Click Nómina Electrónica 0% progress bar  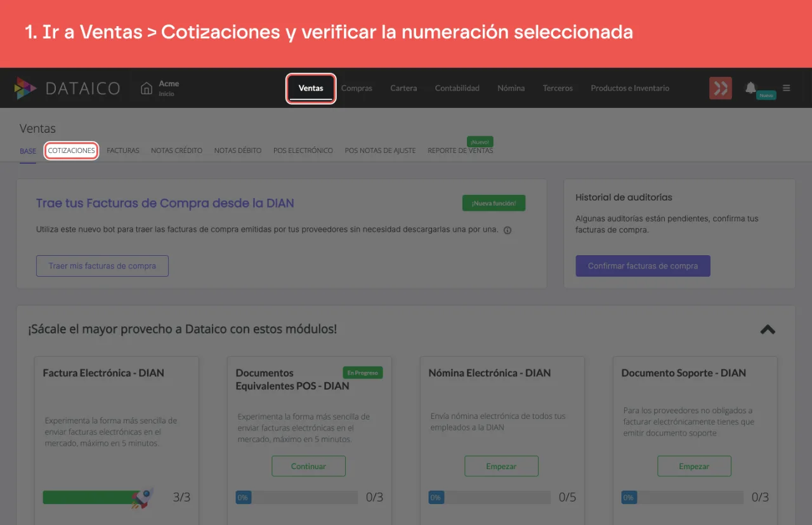coord(490,497)
